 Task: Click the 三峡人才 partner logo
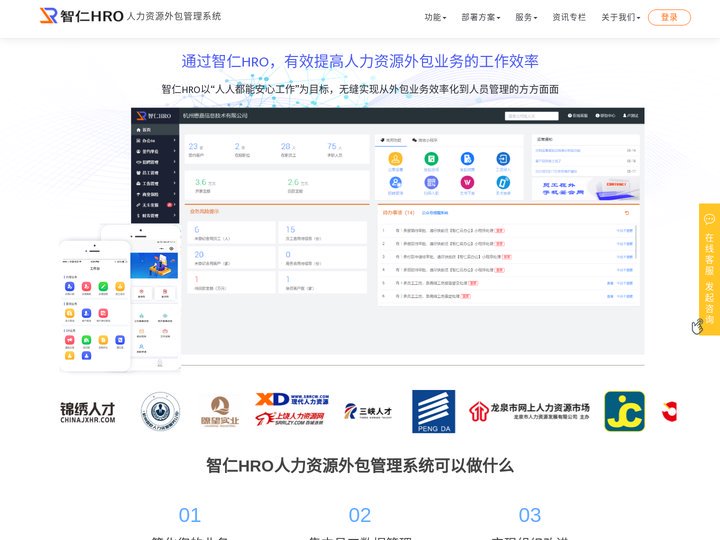tap(368, 411)
